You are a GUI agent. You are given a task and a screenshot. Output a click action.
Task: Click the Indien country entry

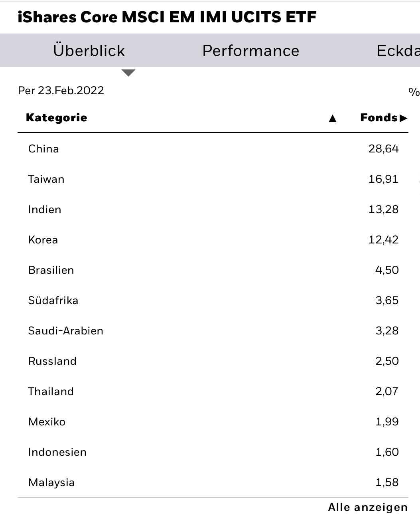pyautogui.click(x=45, y=210)
